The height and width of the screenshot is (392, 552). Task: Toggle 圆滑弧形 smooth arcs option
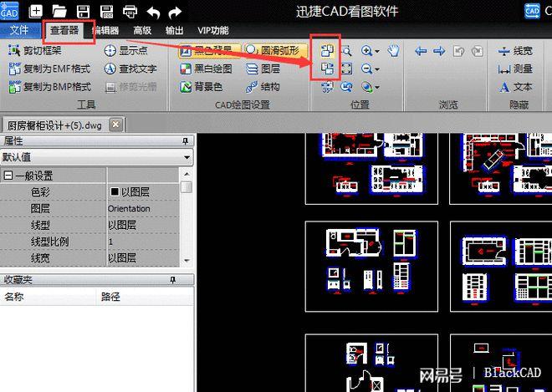pos(275,50)
